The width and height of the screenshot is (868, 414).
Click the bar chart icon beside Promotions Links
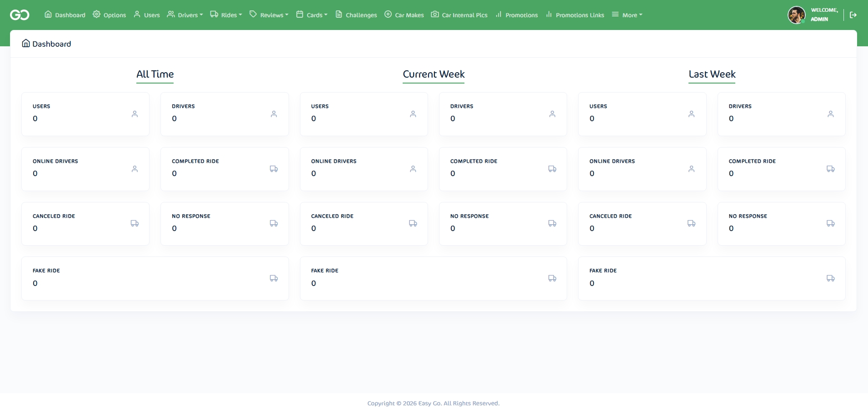(549, 15)
